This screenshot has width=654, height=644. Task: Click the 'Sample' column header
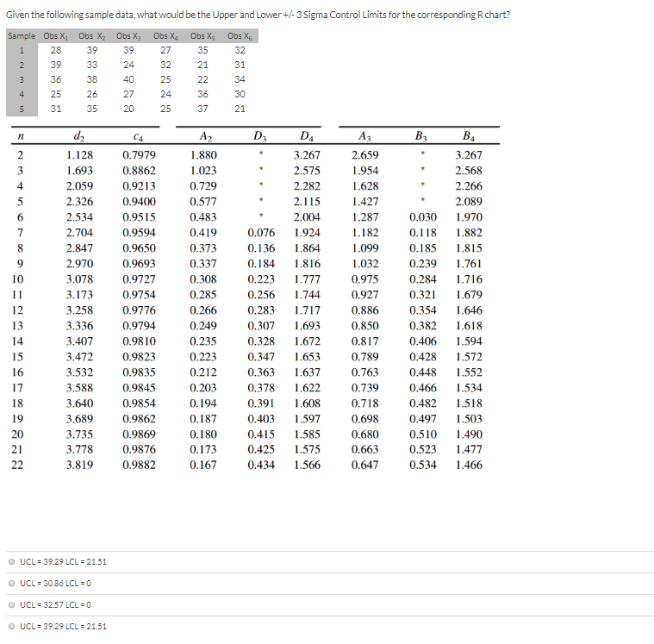click(22, 36)
